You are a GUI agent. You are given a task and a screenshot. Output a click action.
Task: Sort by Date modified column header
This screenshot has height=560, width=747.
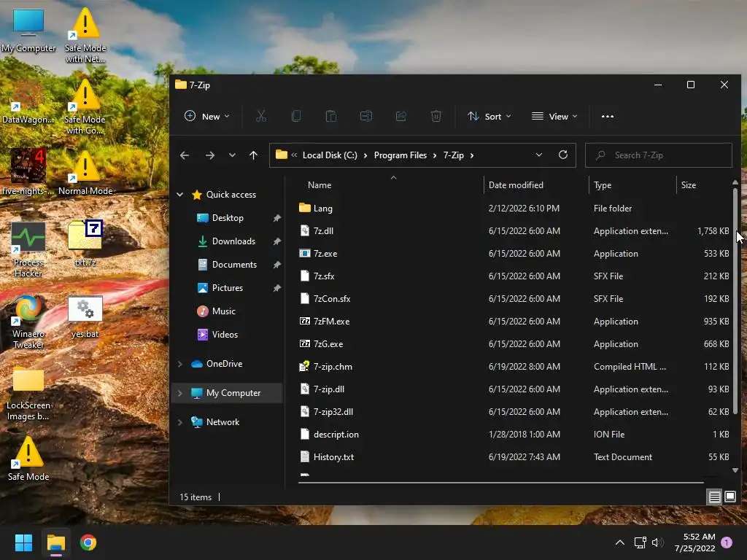[x=536, y=184]
